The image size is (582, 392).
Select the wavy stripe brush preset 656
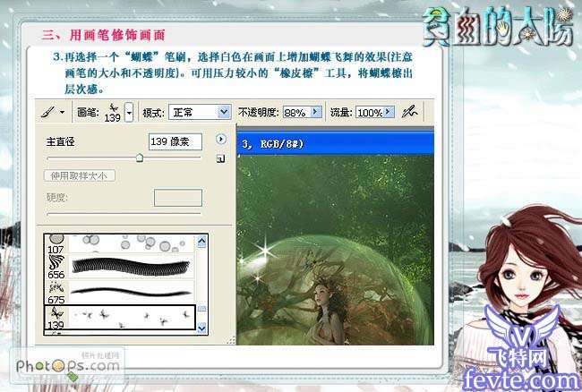click(x=119, y=267)
